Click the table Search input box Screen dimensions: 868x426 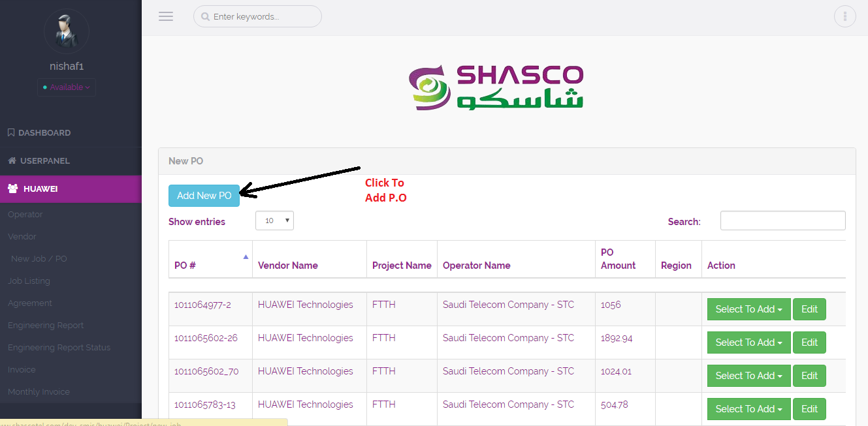coord(782,221)
